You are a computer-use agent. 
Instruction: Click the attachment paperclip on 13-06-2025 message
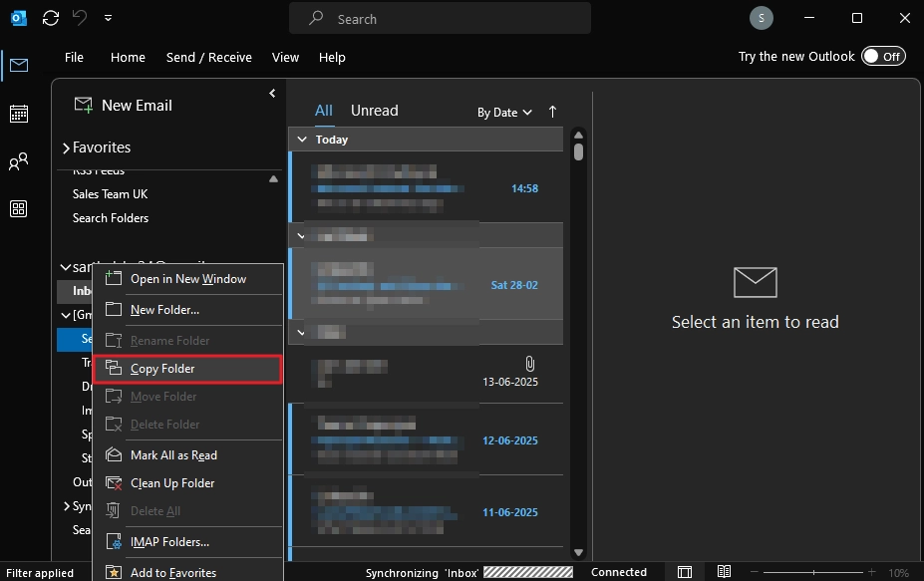pos(529,363)
